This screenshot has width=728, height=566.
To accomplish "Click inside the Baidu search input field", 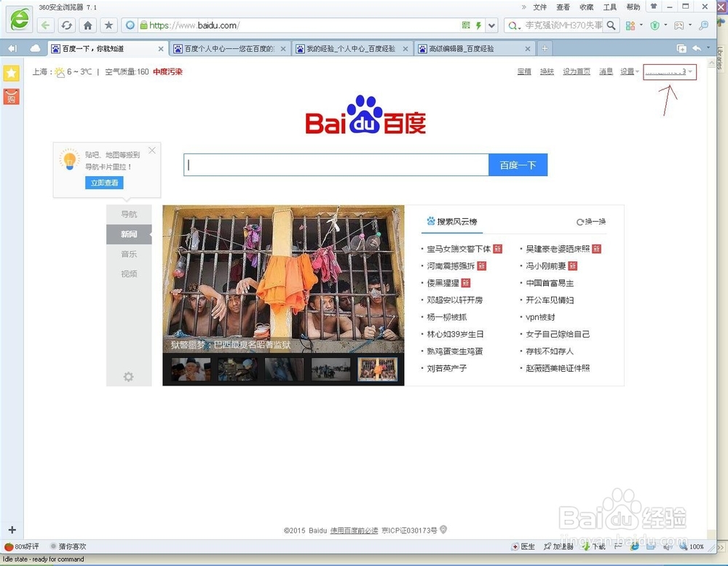I will coord(335,164).
